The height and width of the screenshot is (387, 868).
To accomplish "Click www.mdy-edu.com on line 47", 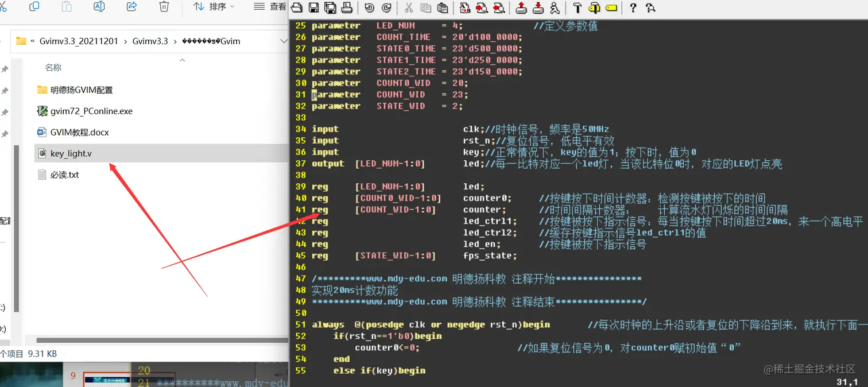I will click(x=406, y=278).
